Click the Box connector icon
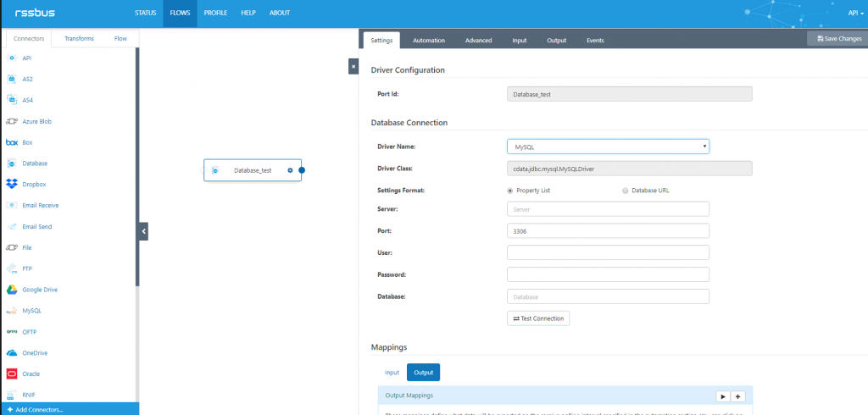The image size is (868, 415). [x=12, y=142]
